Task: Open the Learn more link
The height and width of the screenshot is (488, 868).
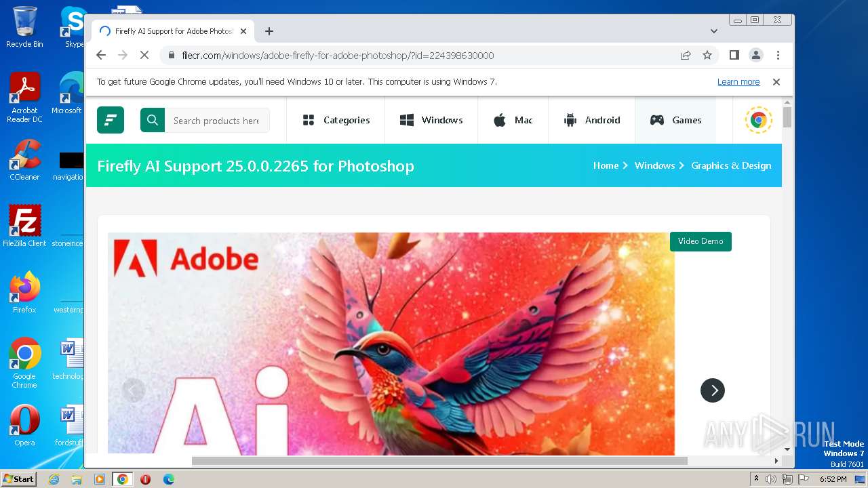Action: tap(738, 82)
